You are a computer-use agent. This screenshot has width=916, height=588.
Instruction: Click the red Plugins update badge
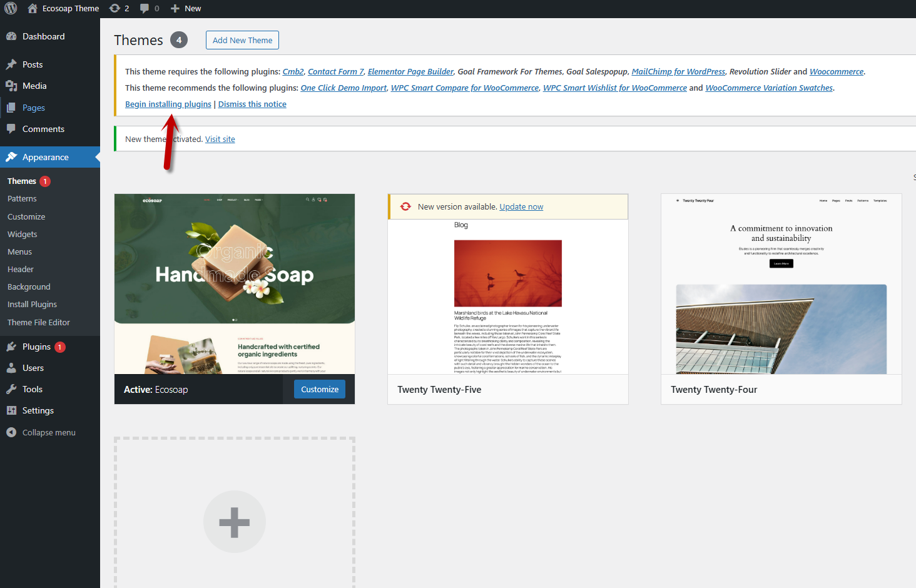[x=60, y=347]
